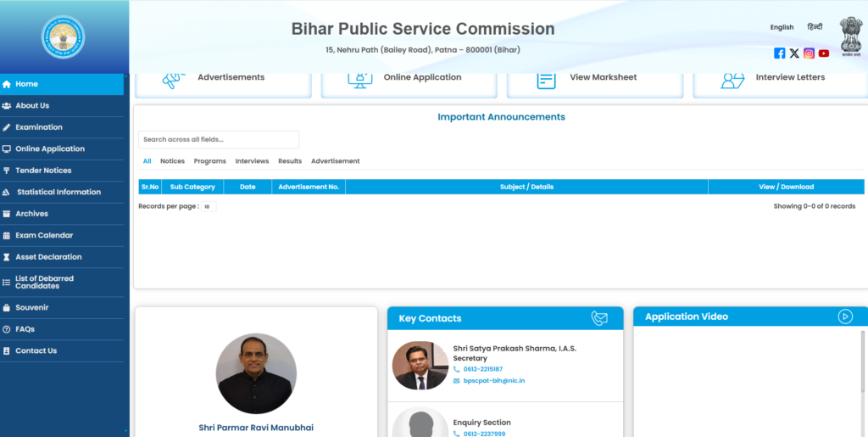Click the Online Application monitor icon in sidebar
Image resolution: width=868 pixels, height=437 pixels.
[7, 149]
